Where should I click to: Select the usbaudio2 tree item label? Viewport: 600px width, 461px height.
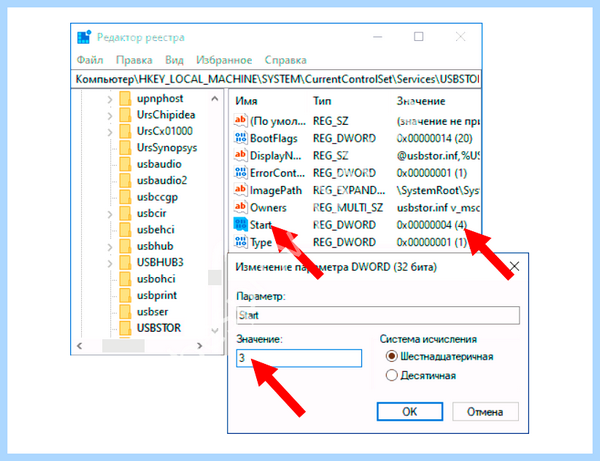162,180
